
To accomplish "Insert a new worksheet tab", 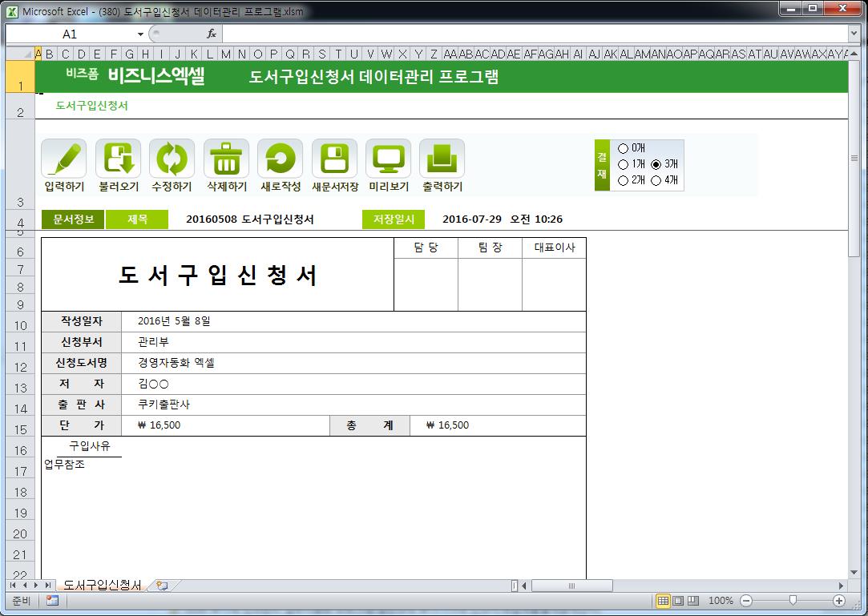I will point(162,586).
